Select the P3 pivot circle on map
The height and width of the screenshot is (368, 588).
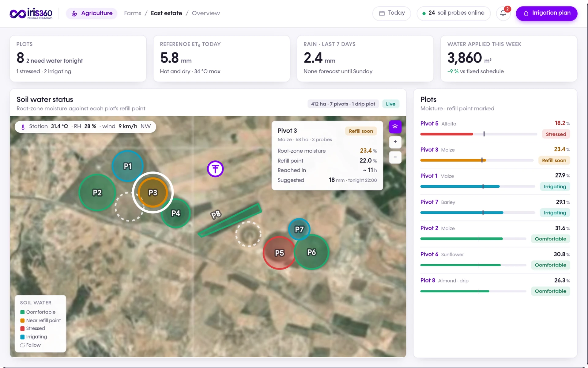(x=153, y=193)
